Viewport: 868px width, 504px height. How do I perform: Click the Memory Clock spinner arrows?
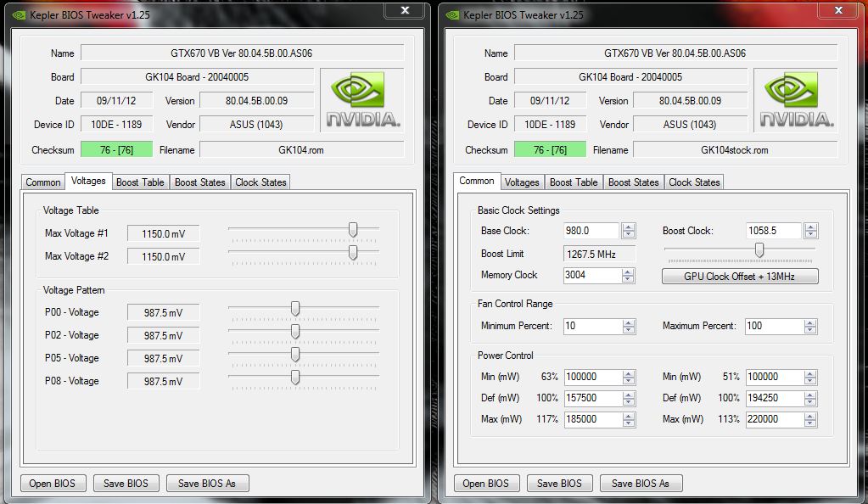[x=628, y=275]
